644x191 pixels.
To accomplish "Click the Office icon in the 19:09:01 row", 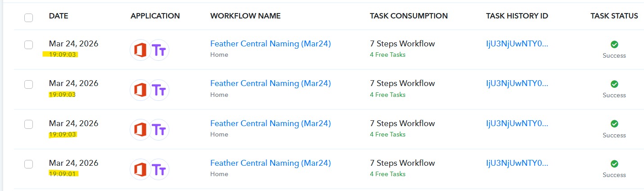I will pyautogui.click(x=141, y=170).
